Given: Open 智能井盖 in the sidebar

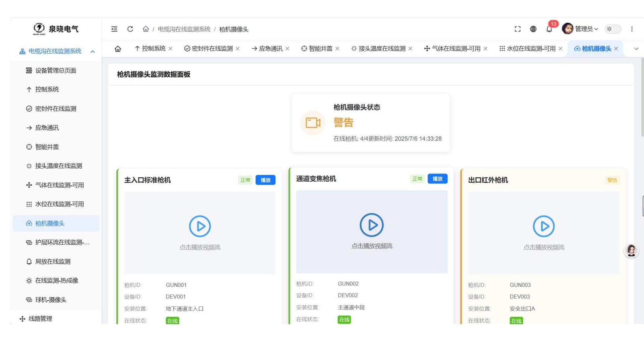Looking at the screenshot, I should (x=56, y=147).
